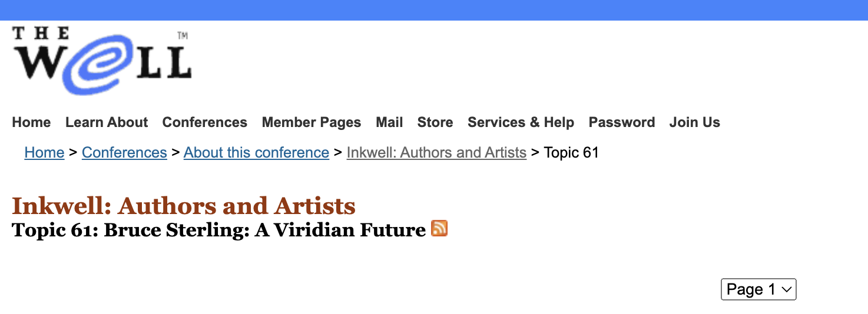Follow the Home breadcrumb link

(x=44, y=153)
